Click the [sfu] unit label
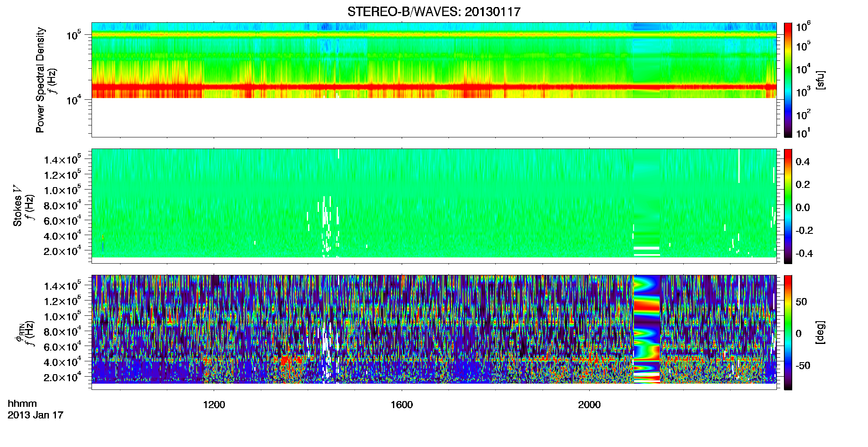This screenshot has width=868, height=447. pyautogui.click(x=820, y=80)
